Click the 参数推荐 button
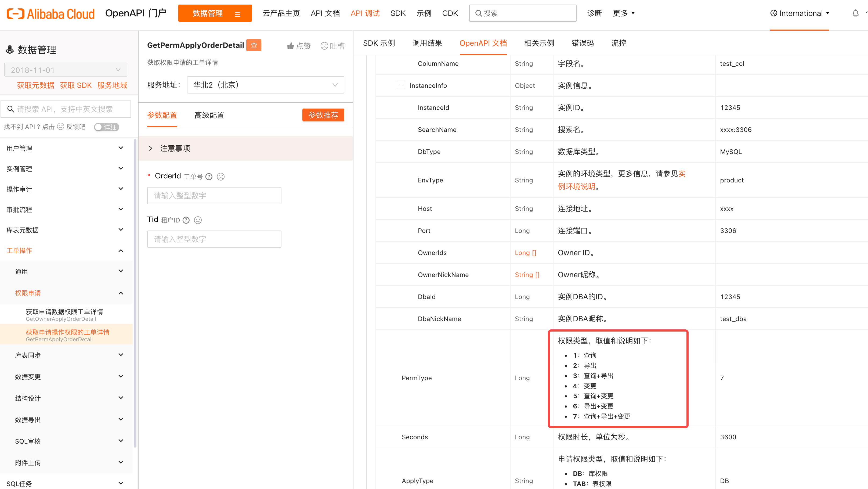The width and height of the screenshot is (868, 489). click(323, 115)
